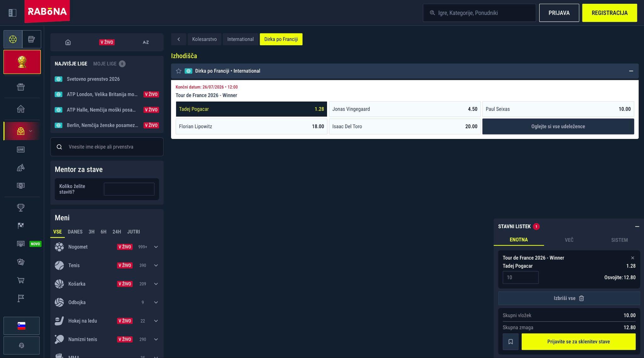
Task: Click the Košarka basketball icon
Action: pyautogui.click(x=59, y=284)
